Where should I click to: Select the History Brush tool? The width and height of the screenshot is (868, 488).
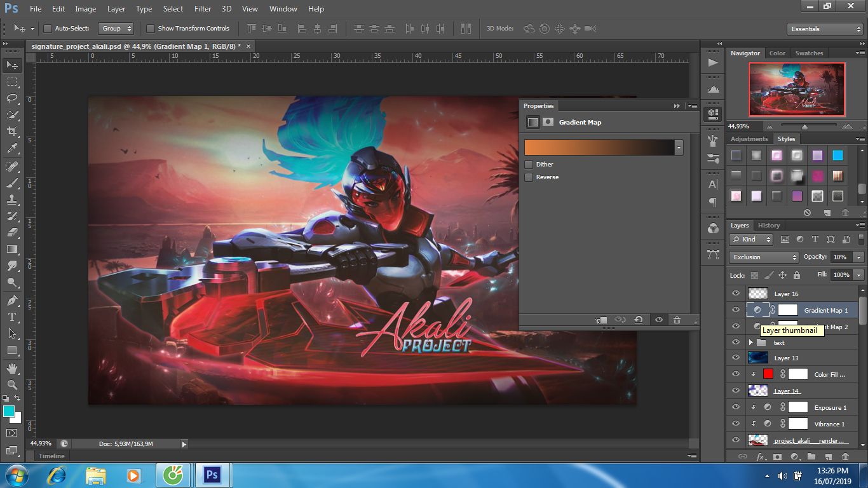(12, 216)
